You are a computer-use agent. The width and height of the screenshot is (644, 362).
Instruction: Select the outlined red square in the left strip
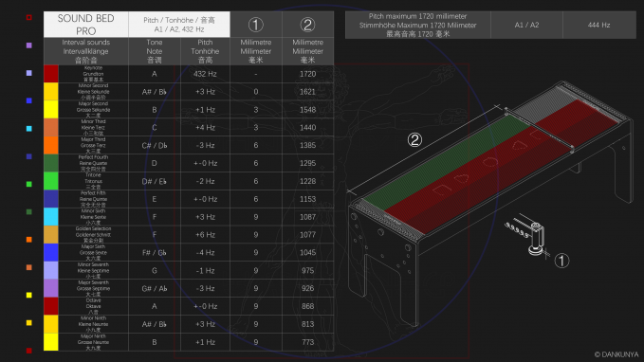pyautogui.click(x=29, y=17)
